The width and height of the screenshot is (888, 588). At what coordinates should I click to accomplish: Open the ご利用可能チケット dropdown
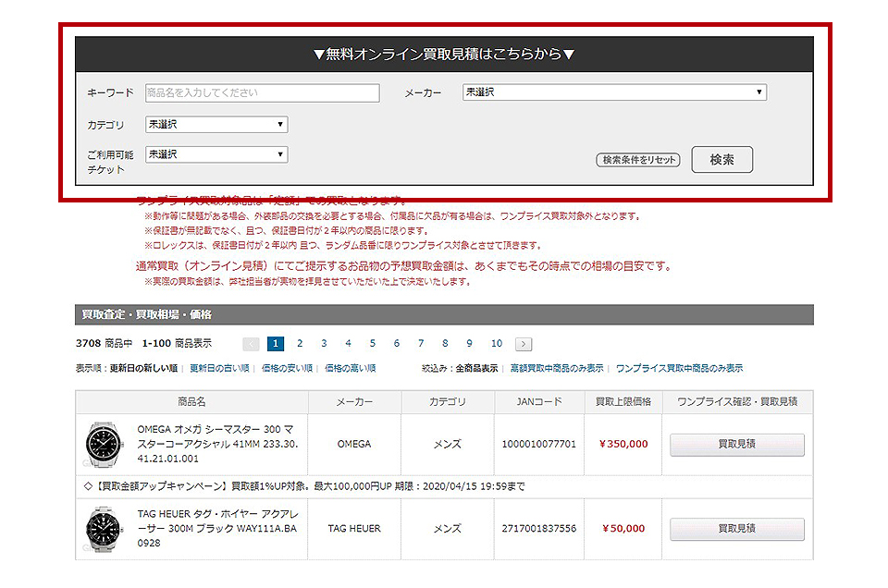coord(216,154)
